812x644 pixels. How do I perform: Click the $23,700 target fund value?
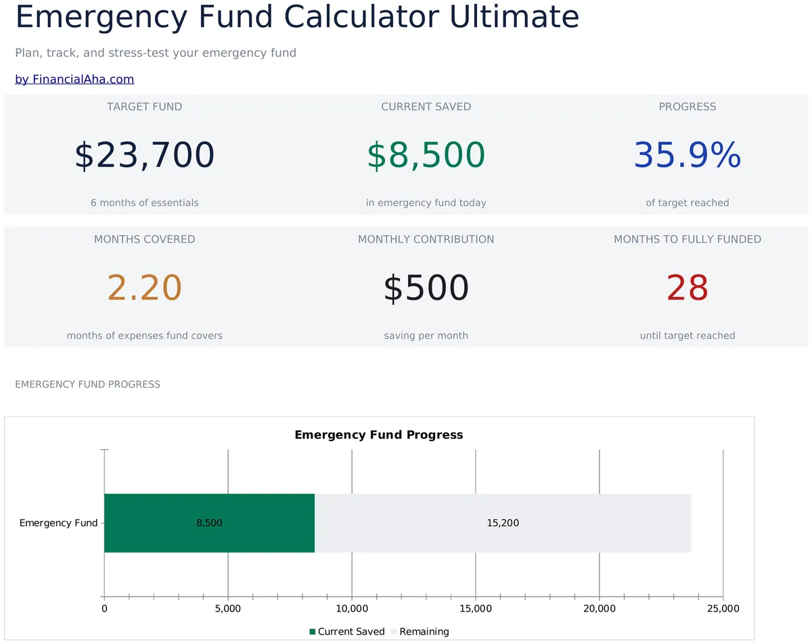coord(144,155)
